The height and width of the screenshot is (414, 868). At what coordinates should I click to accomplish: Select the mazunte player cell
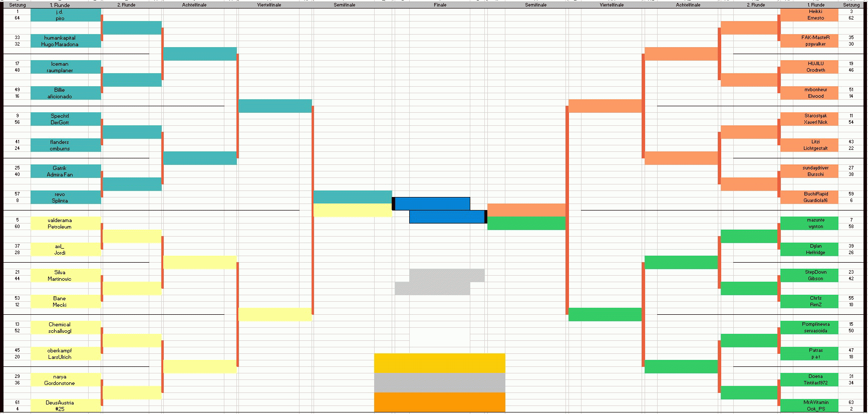pos(809,220)
